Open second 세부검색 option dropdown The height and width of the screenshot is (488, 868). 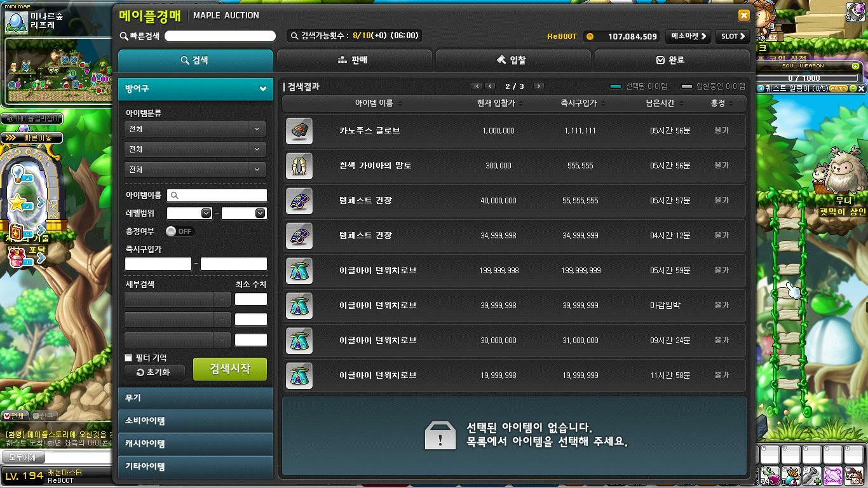(177, 320)
